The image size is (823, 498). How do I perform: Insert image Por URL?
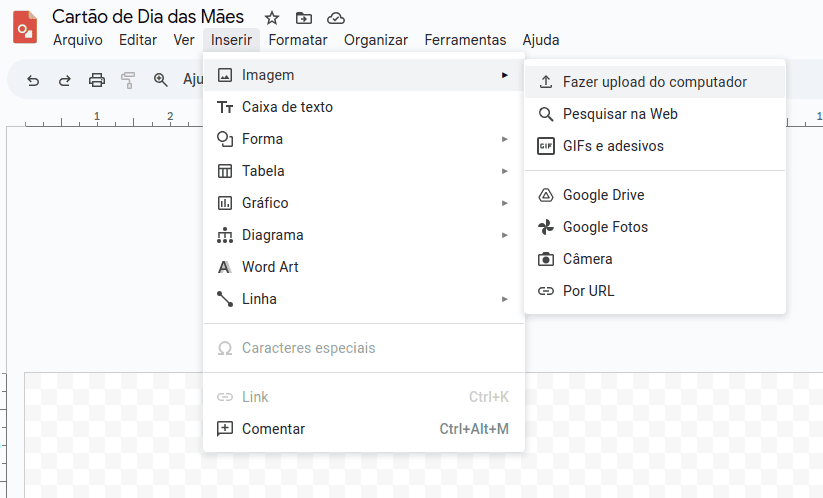click(655, 291)
